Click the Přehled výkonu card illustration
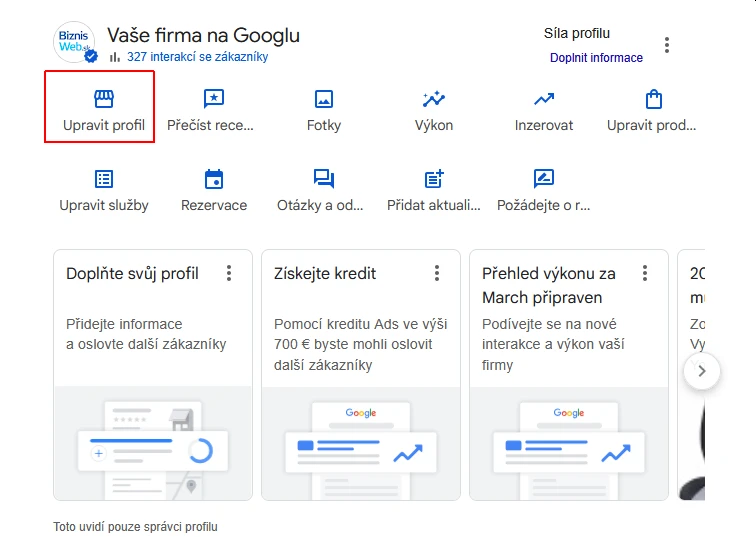 click(568, 443)
